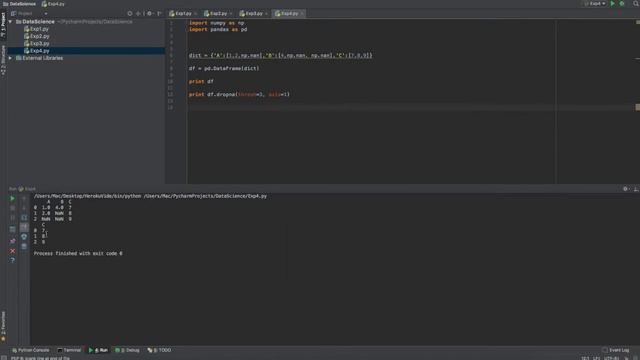Toggle scroll-to-end icon in Run console
Screen dimensions: 640x360
(x=24, y=227)
